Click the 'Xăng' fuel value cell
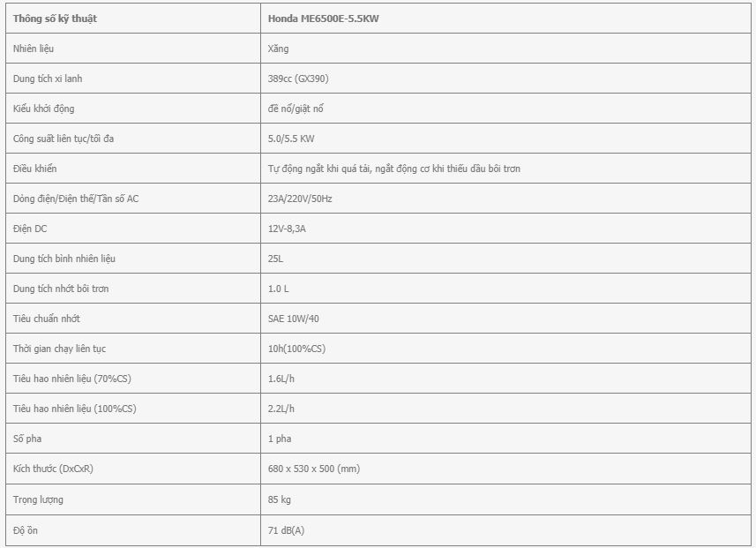Screen dimensions: 756x548 (505, 49)
